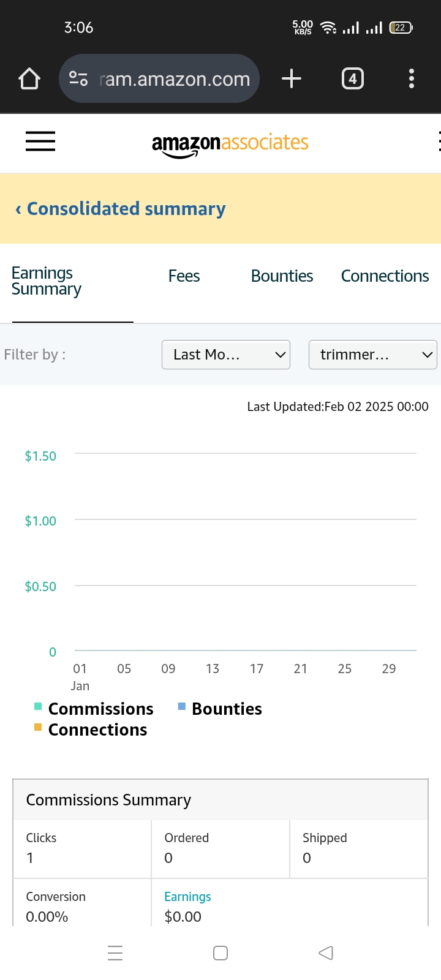
Task: Open a new browser tab with plus icon
Action: point(292,78)
